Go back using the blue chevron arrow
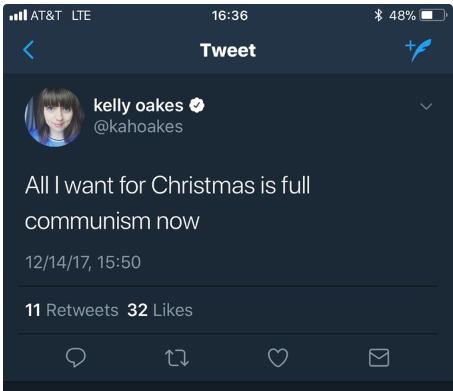The height and width of the screenshot is (391, 453). click(29, 50)
